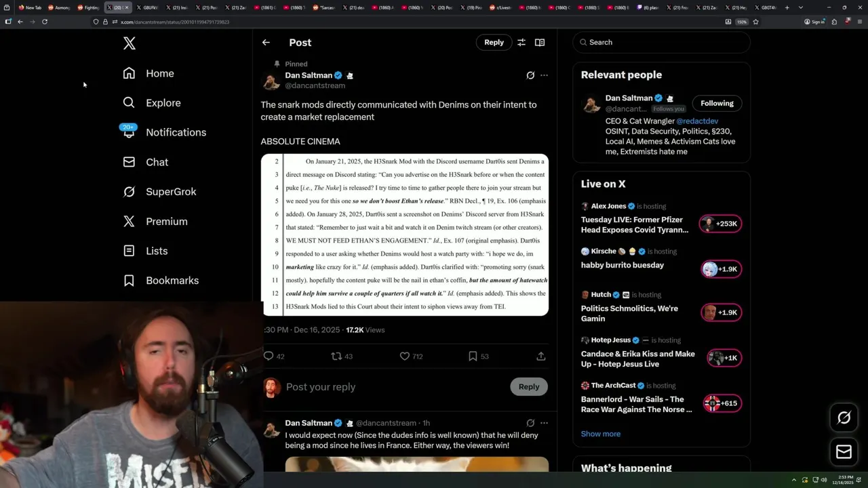Reload the page using the browser refresh button
Image resolution: width=868 pixels, height=488 pixels.
click(45, 22)
